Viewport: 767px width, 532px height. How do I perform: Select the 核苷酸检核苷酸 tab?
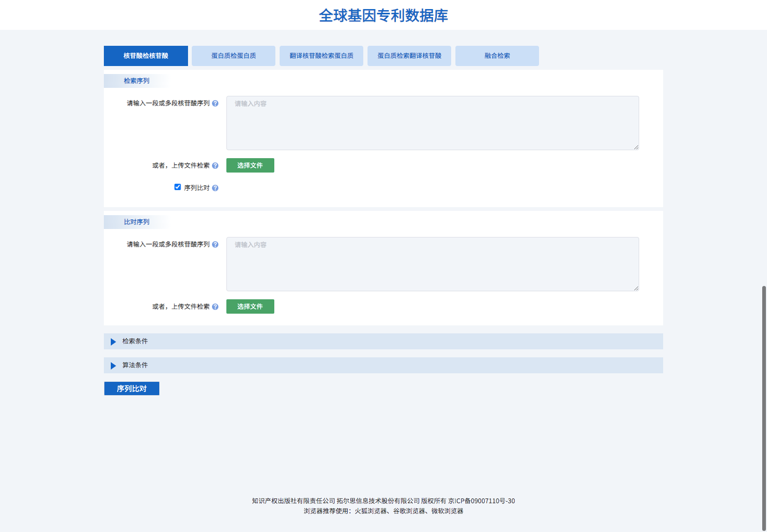pyautogui.click(x=145, y=56)
